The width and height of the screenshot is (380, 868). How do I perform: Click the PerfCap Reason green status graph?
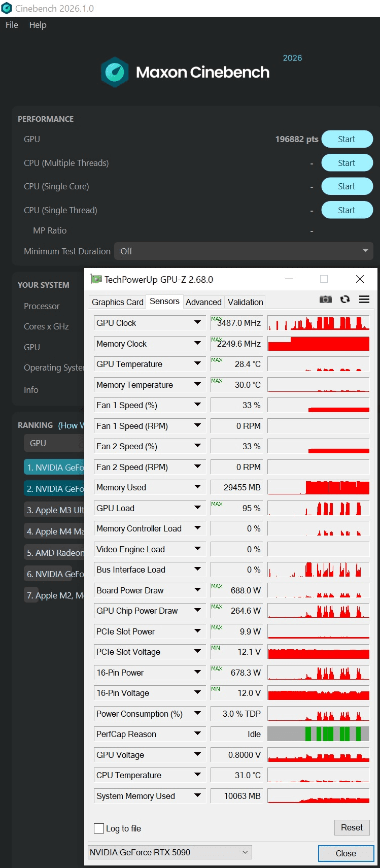tap(318, 734)
